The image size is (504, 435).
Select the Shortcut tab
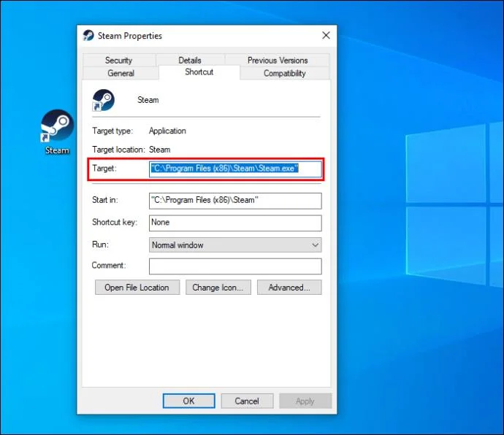(x=199, y=72)
